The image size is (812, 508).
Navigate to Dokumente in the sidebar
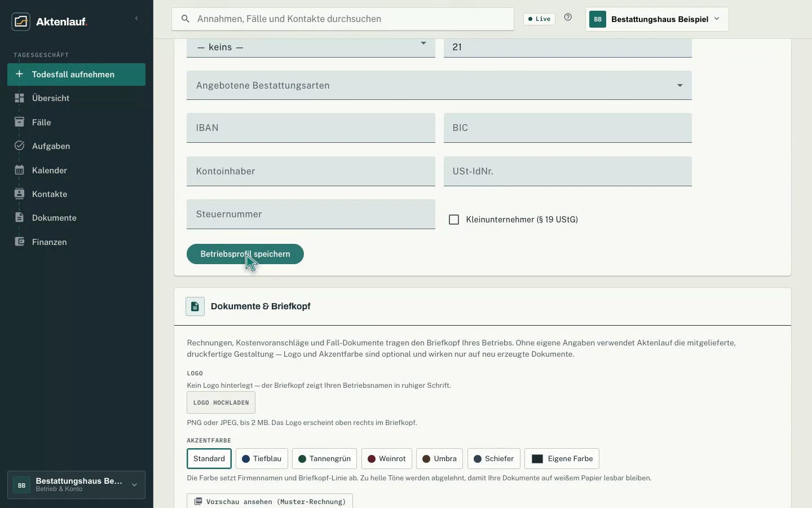[77, 217]
